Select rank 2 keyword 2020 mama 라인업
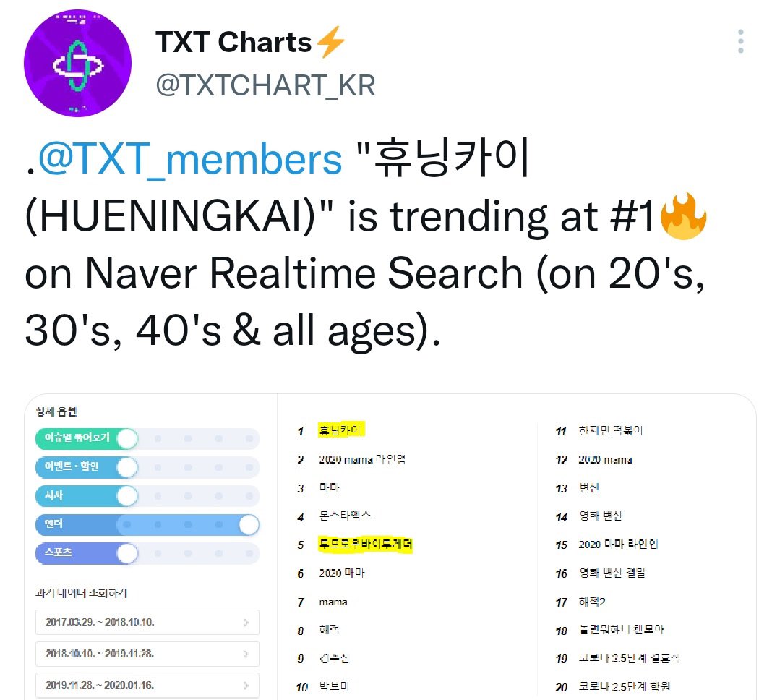772x700 pixels. 362,460
